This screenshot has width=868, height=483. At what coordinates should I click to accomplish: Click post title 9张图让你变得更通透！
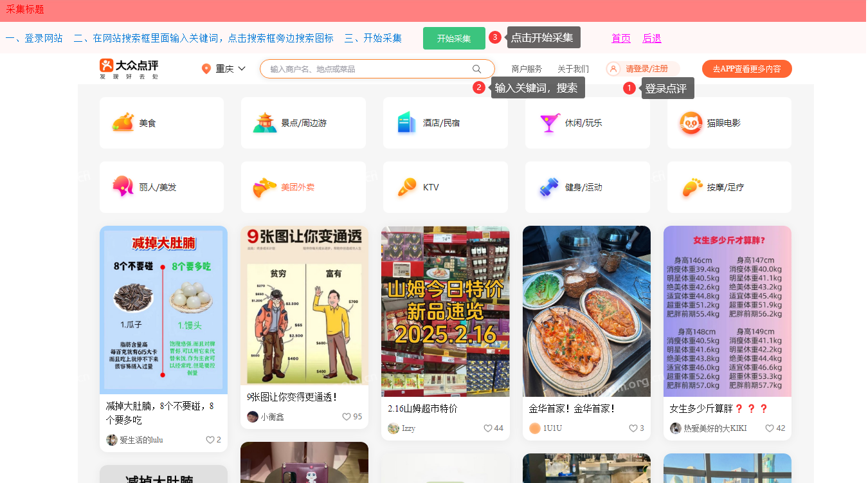293,397
